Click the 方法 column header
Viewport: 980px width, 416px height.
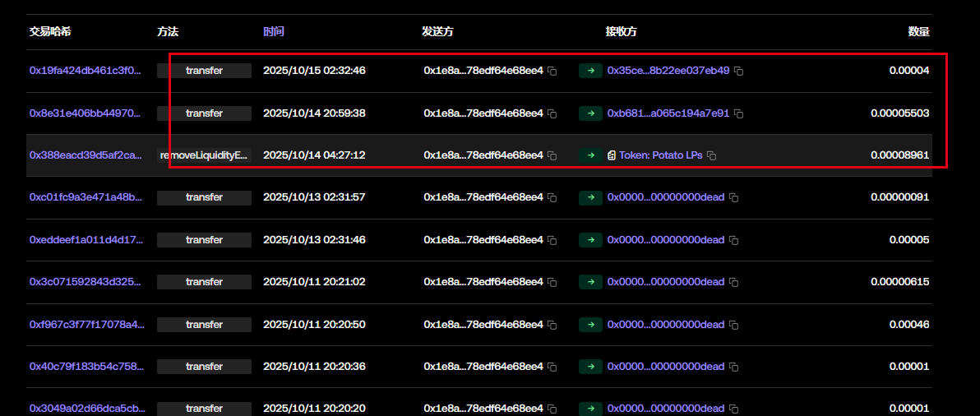point(168,31)
